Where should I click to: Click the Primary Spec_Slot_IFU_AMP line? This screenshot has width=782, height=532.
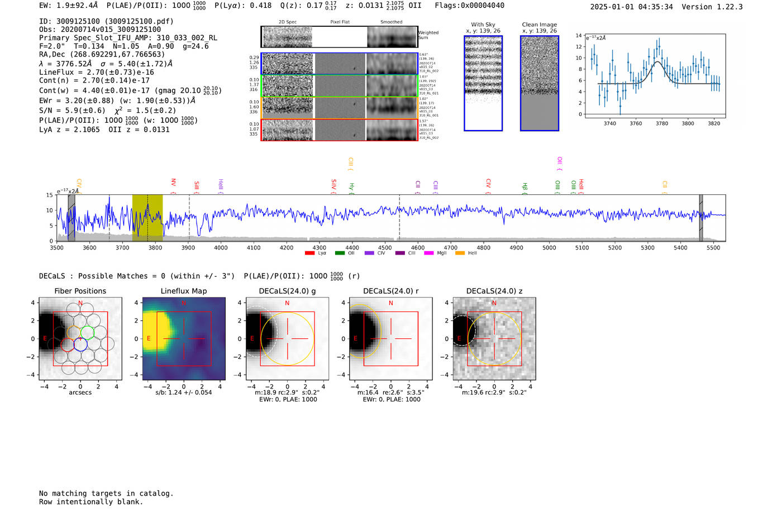click(128, 38)
